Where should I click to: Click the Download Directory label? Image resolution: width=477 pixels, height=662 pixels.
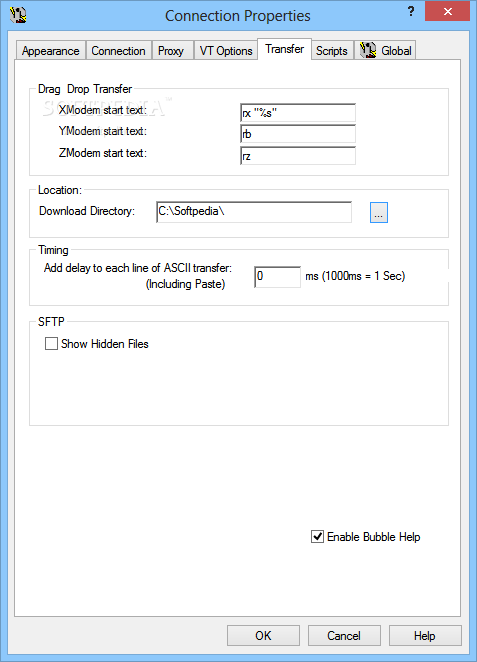coord(87,211)
